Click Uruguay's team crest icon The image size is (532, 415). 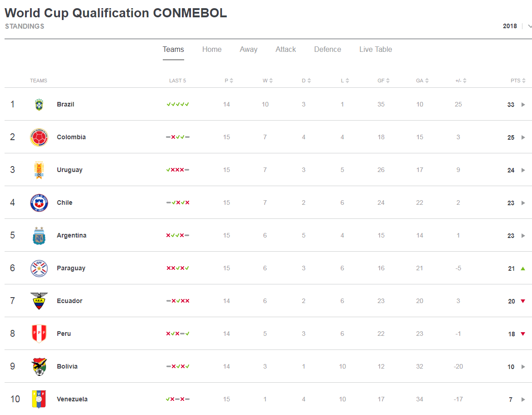39,170
